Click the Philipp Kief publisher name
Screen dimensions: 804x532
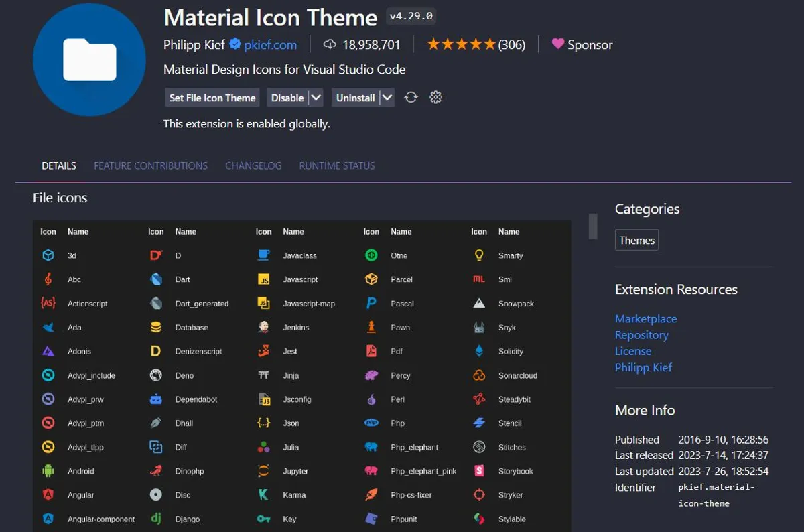(x=194, y=45)
